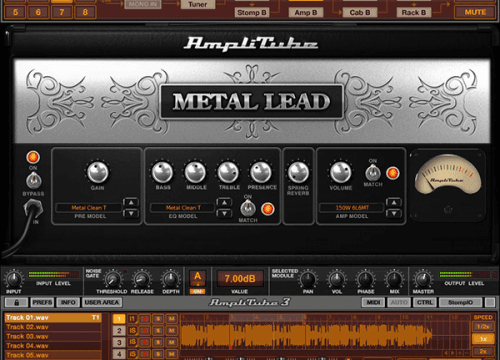The width and height of the screenshot is (500, 360).
Task: Click the IS input selector on track 2
Action: pos(132,331)
